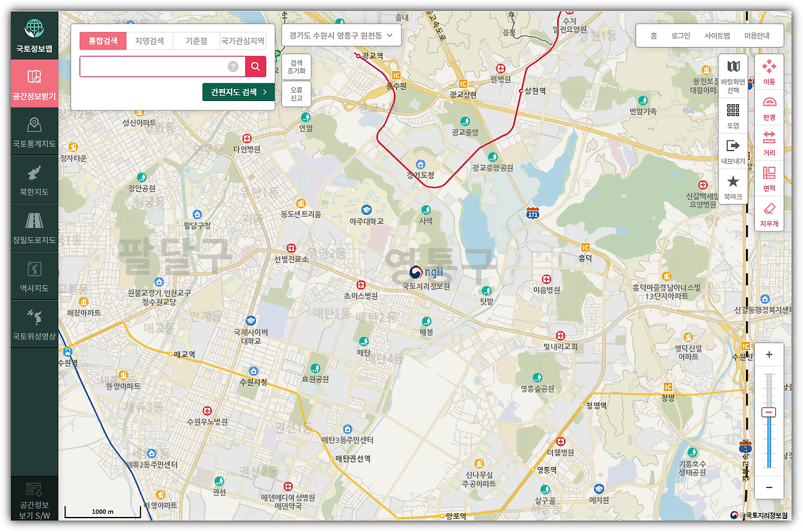
Task: Click the zoom slider handle
Action: (769, 412)
